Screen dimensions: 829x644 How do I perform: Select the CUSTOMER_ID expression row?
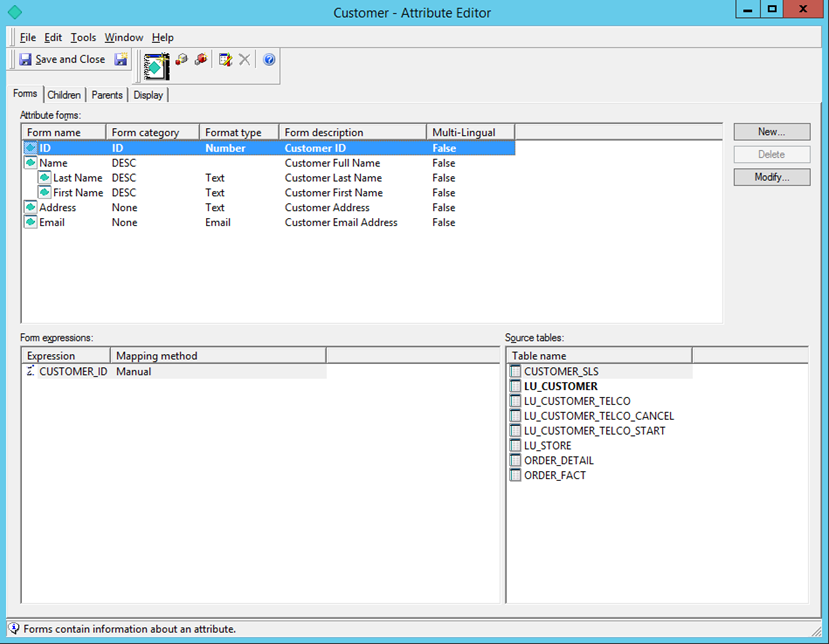[174, 372]
